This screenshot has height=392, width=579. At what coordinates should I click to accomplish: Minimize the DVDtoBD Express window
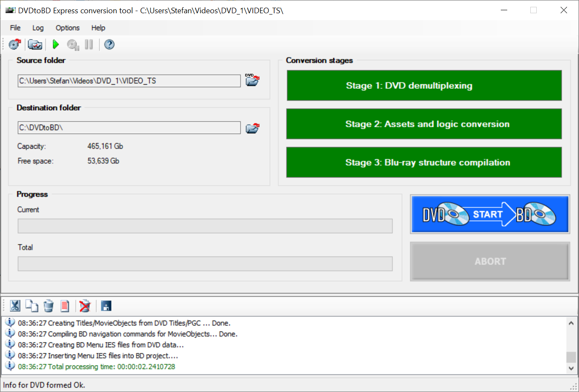pos(504,10)
